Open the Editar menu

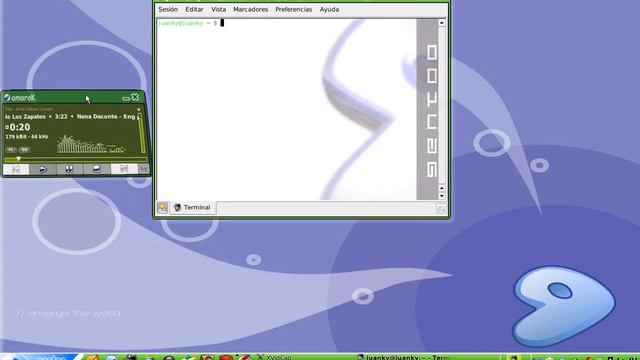[194, 9]
